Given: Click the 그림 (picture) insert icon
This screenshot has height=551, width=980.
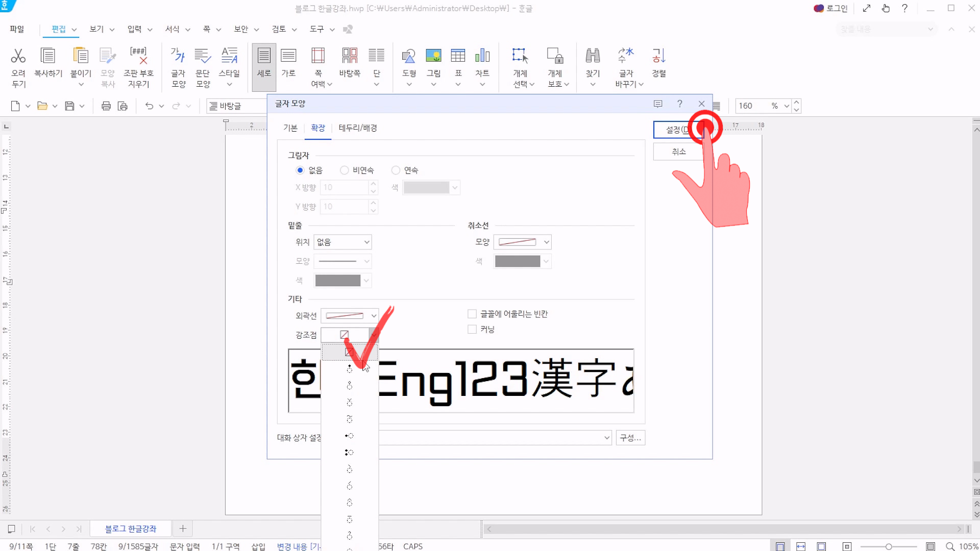Looking at the screenshot, I should (x=433, y=56).
